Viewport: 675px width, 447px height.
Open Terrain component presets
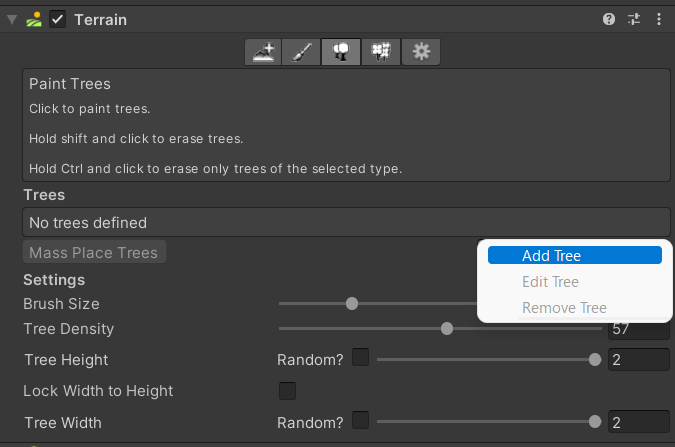pos(634,19)
